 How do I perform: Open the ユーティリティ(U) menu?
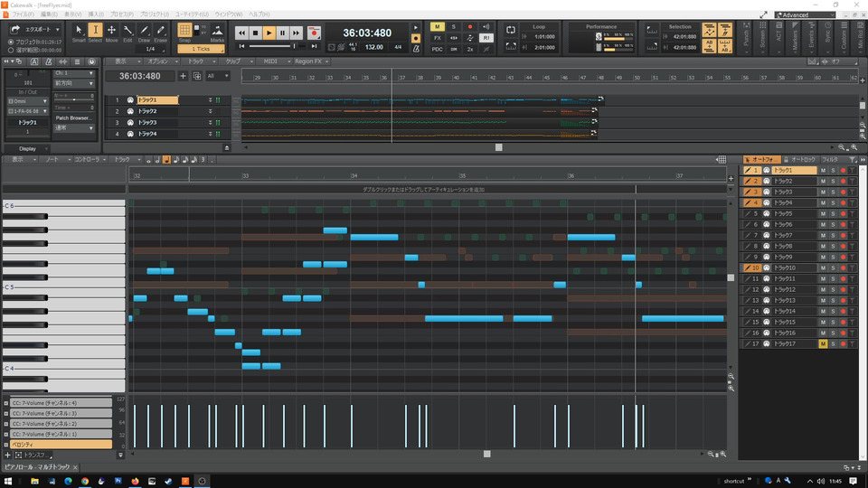tap(192, 14)
